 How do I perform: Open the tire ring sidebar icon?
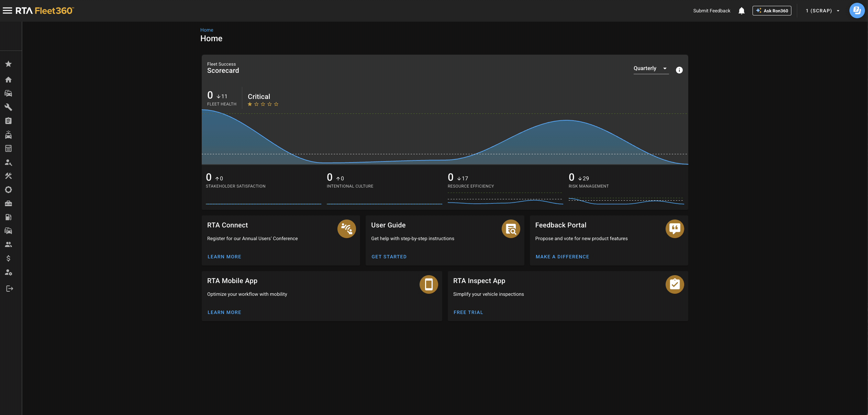[x=9, y=190]
